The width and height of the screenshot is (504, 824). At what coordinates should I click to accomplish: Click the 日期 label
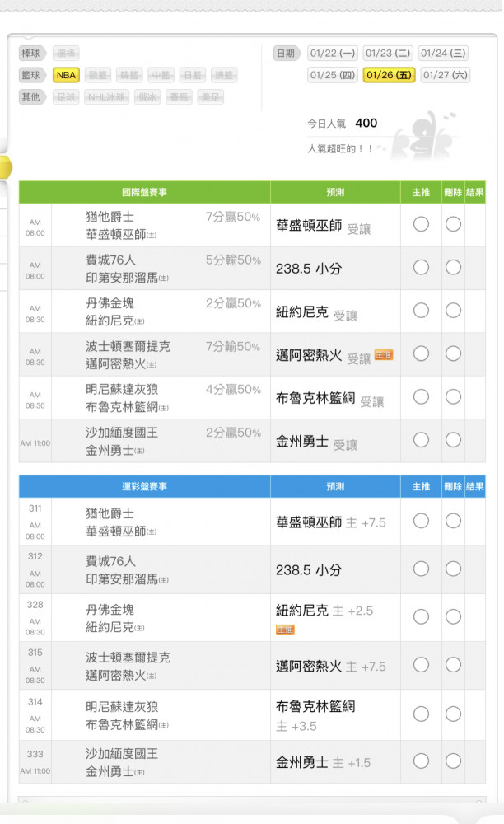coord(287,54)
